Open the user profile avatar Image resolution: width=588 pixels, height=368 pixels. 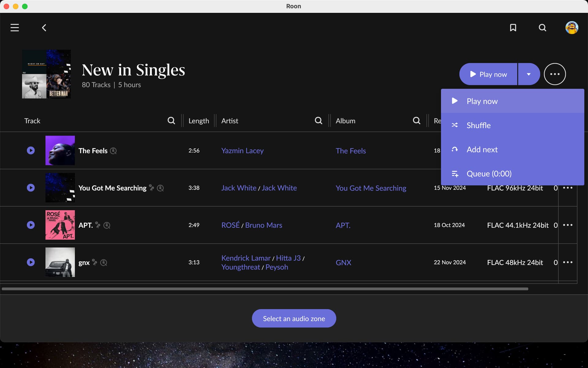click(x=572, y=28)
